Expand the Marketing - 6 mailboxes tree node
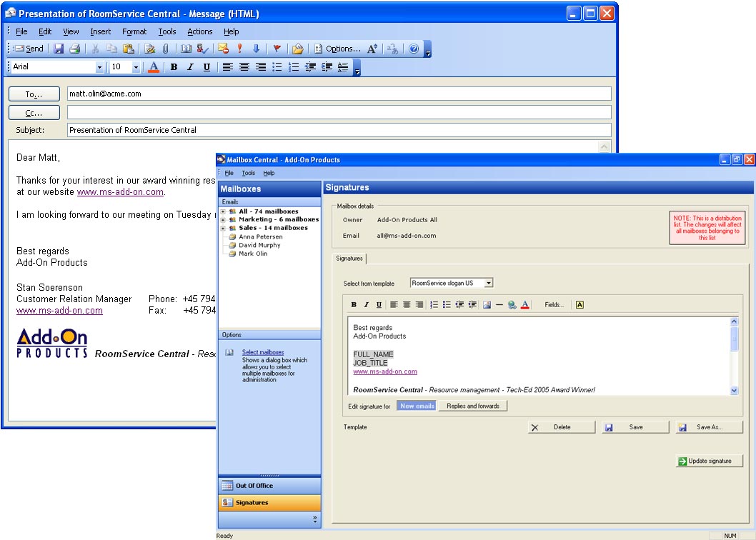The width and height of the screenshot is (756, 540). (223, 220)
